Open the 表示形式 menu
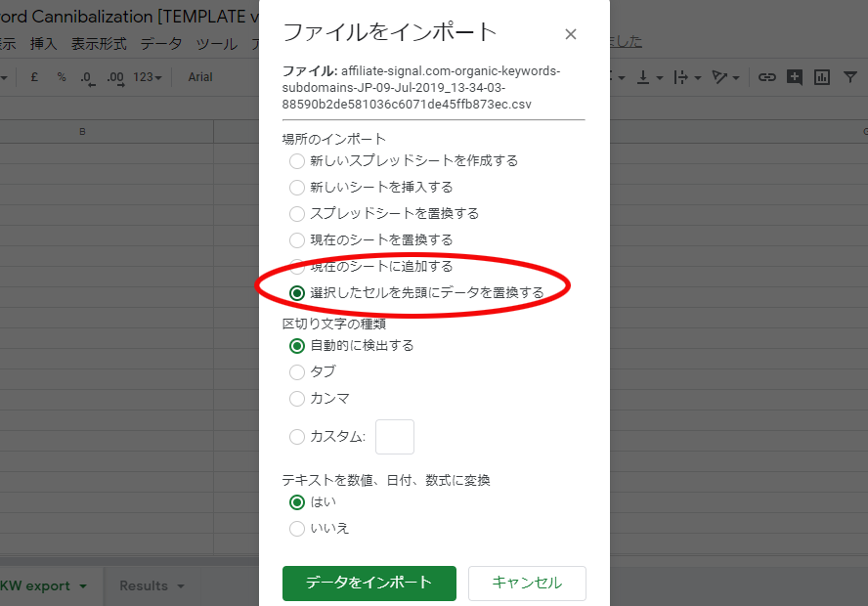The height and width of the screenshot is (606, 868). point(99,43)
